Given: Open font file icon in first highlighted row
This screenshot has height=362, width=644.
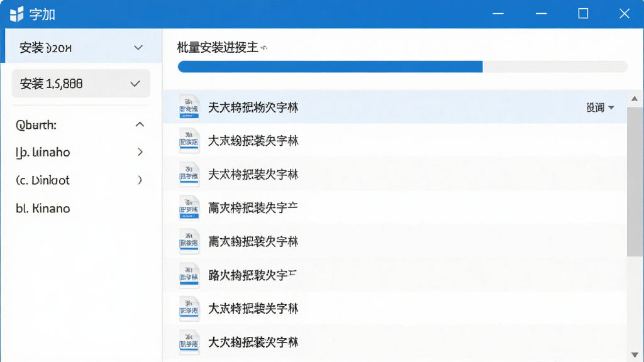Looking at the screenshot, I should pos(189,107).
